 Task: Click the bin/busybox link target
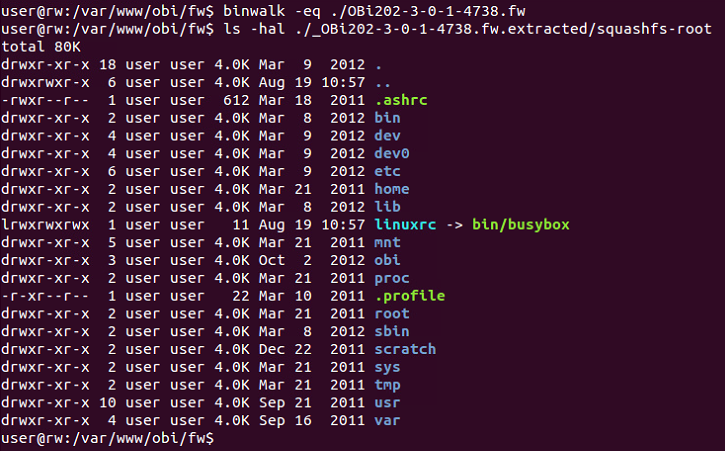pos(521,224)
